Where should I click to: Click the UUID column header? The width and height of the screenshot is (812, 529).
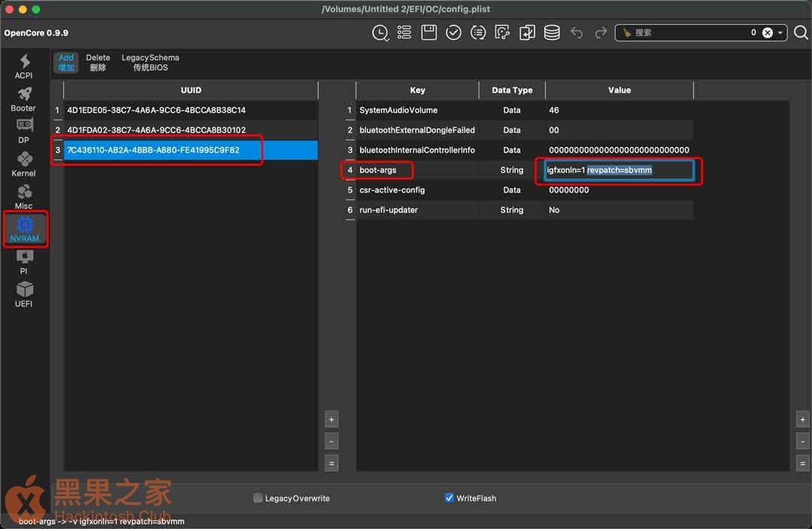190,90
